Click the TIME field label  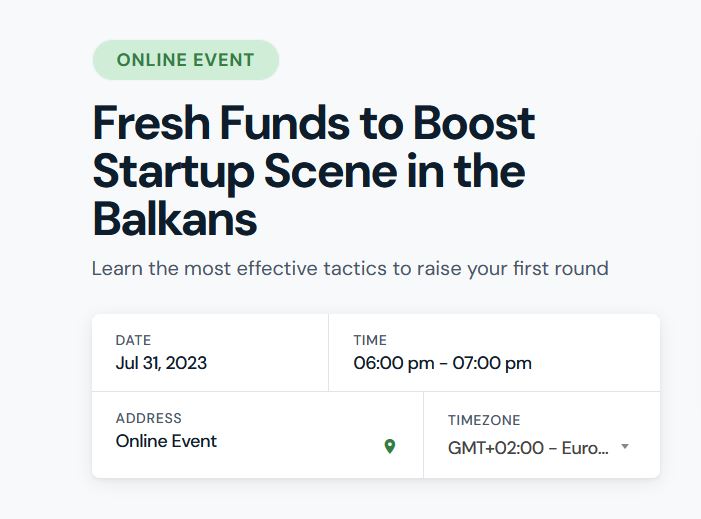click(x=370, y=340)
